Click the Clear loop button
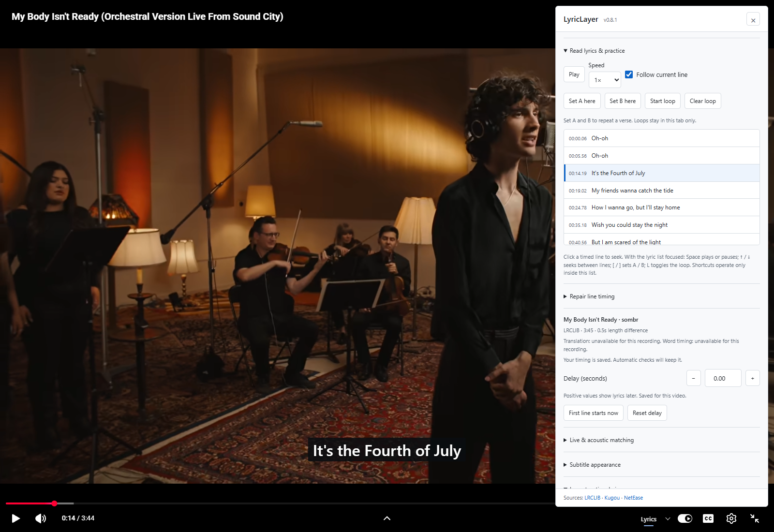 [x=703, y=101]
